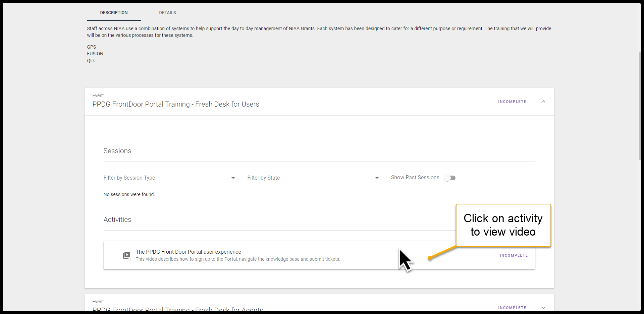Click the Activities heading
644x314 pixels.
(117, 219)
